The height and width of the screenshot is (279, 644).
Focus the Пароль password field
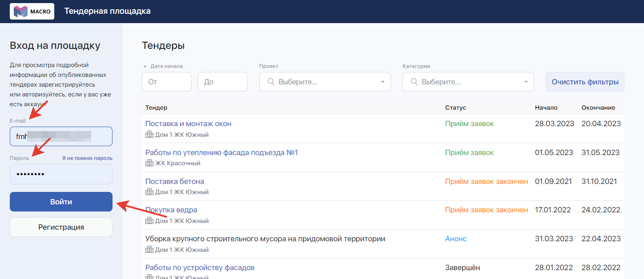[x=61, y=174]
